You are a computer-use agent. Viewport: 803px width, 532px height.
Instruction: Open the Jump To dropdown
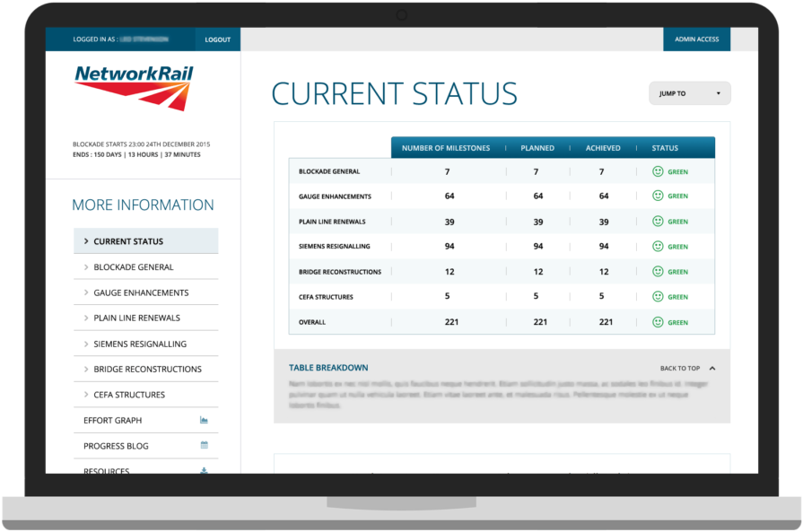(689, 93)
